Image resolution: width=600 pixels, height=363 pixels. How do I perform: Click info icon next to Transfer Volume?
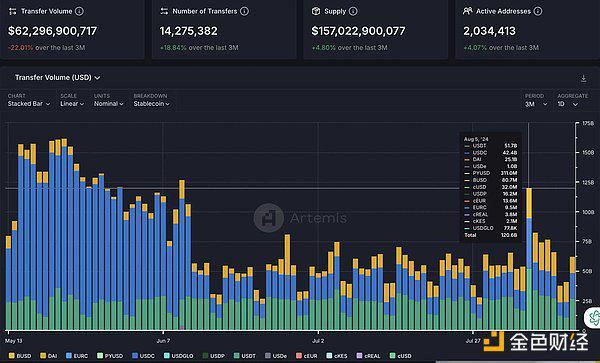pos(79,11)
